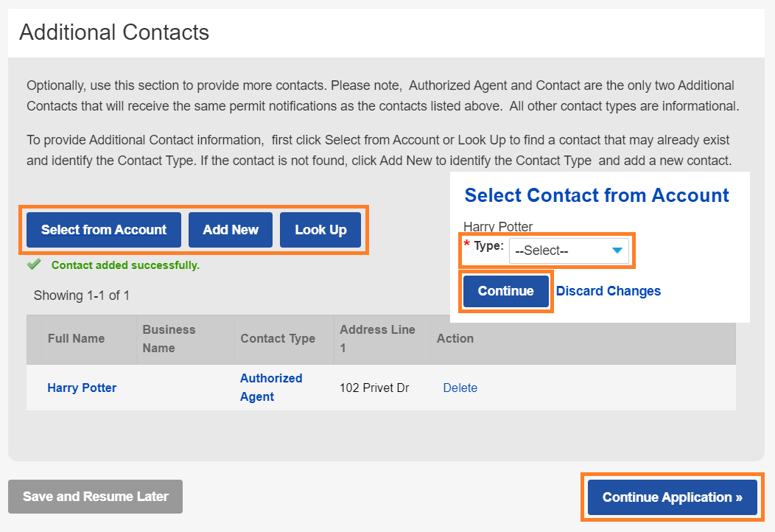Click the Discard Changes link

(x=609, y=291)
